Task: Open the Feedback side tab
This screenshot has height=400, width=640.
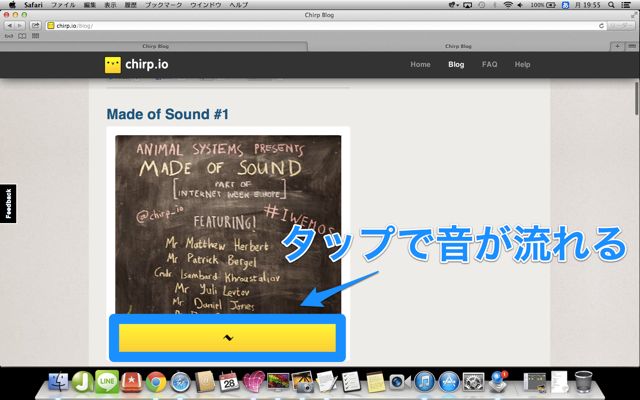Action: (x=8, y=203)
